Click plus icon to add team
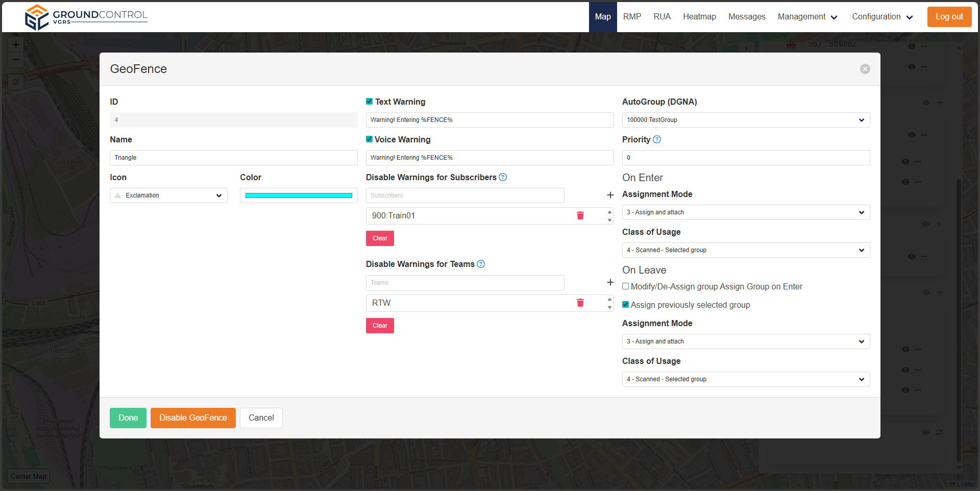Screen dimensions: 980x491 coord(610,282)
